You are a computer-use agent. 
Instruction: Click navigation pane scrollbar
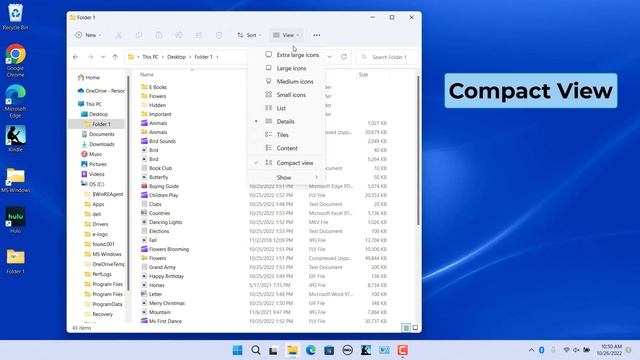(x=129, y=183)
